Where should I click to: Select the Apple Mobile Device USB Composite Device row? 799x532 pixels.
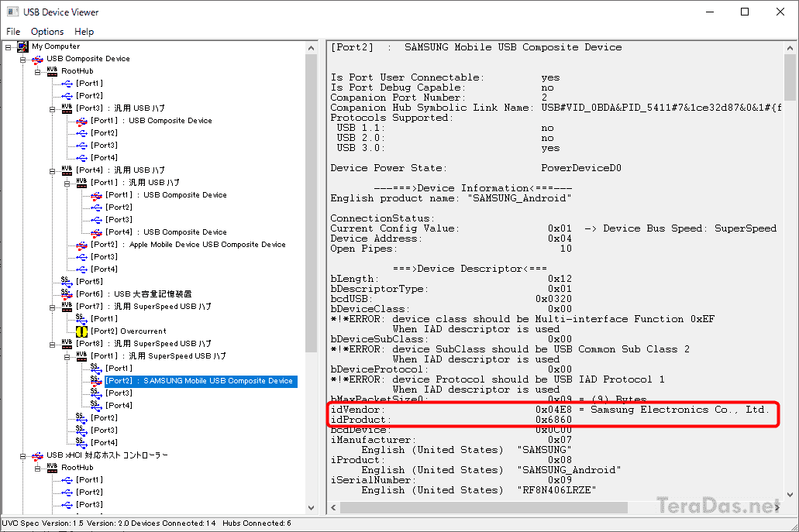click(188, 245)
